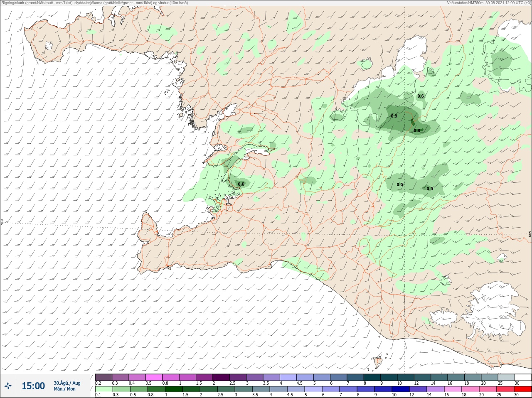Click the weather service logo beside 15:00
Screen dimensions: 532x398
(8, 386)
